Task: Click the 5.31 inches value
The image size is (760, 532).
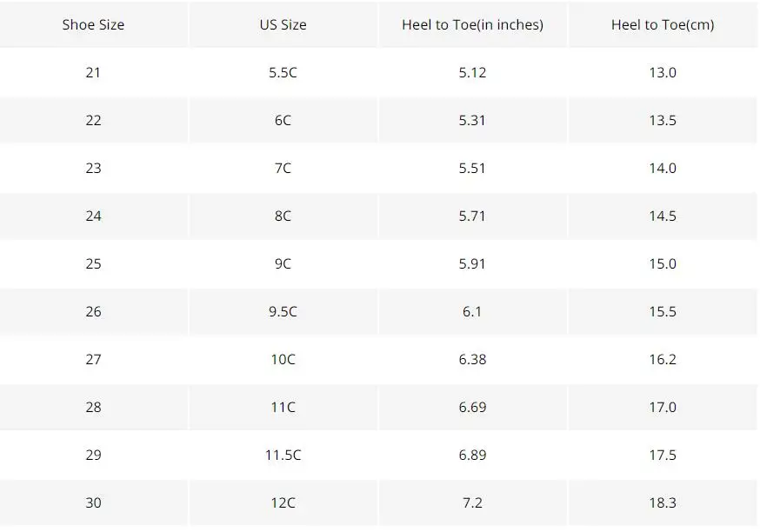Action: (472, 120)
